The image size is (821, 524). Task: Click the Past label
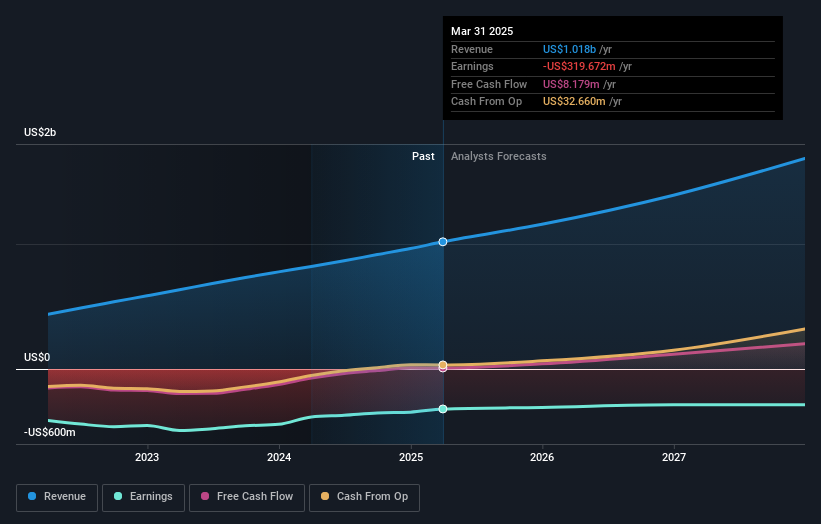tap(423, 157)
